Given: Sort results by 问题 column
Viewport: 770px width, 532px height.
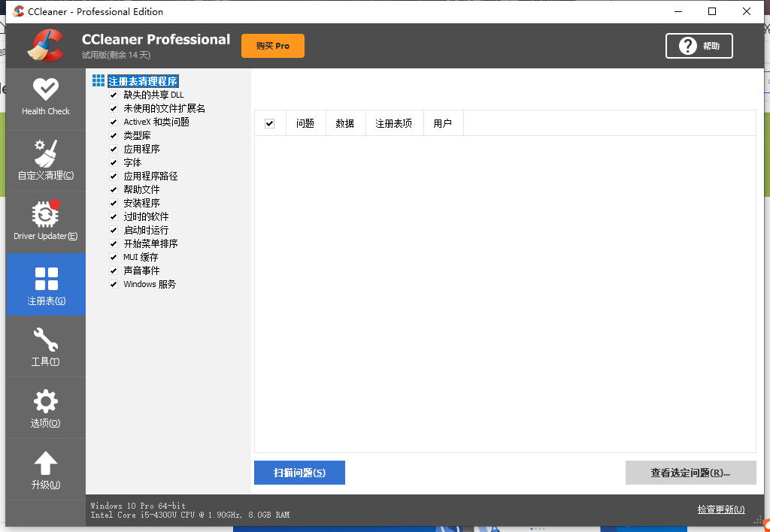Looking at the screenshot, I should click(305, 123).
